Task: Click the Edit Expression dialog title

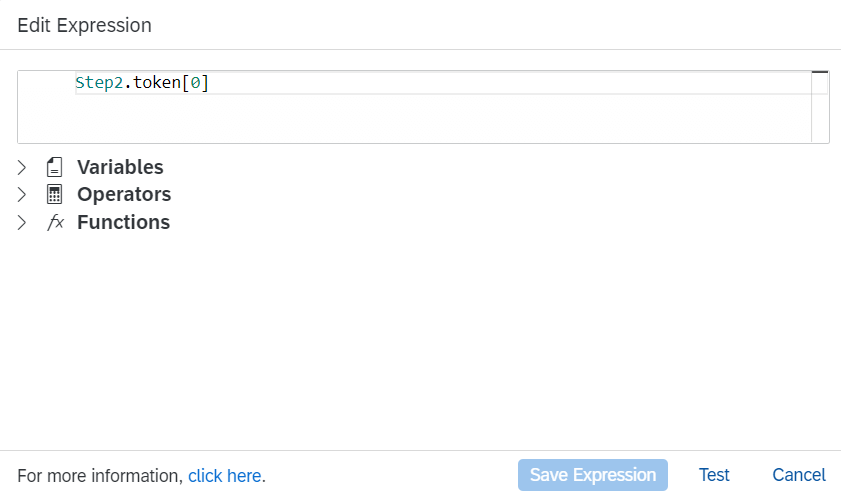Action: 84,25
